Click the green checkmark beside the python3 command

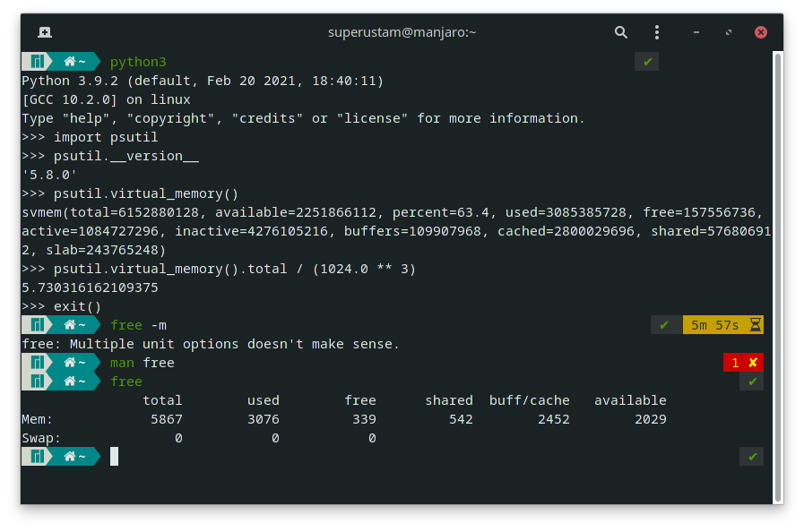click(646, 61)
